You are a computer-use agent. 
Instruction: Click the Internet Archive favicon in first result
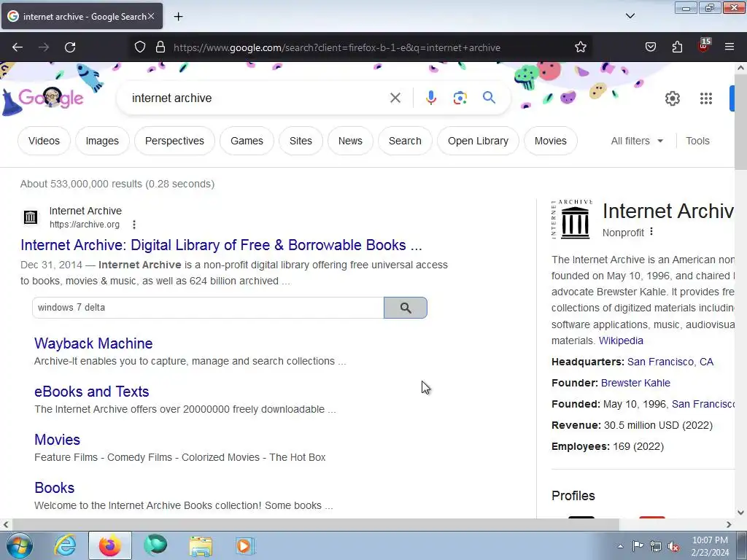(31, 217)
